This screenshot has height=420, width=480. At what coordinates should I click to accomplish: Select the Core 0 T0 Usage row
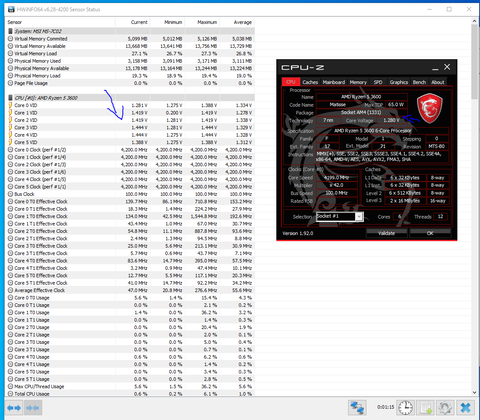coord(131,298)
